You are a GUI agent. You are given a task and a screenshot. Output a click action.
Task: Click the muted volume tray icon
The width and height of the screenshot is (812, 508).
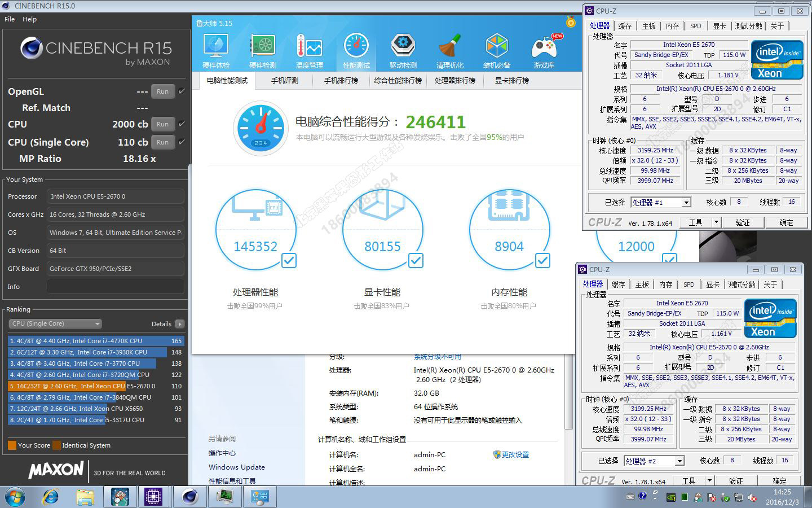752,497
